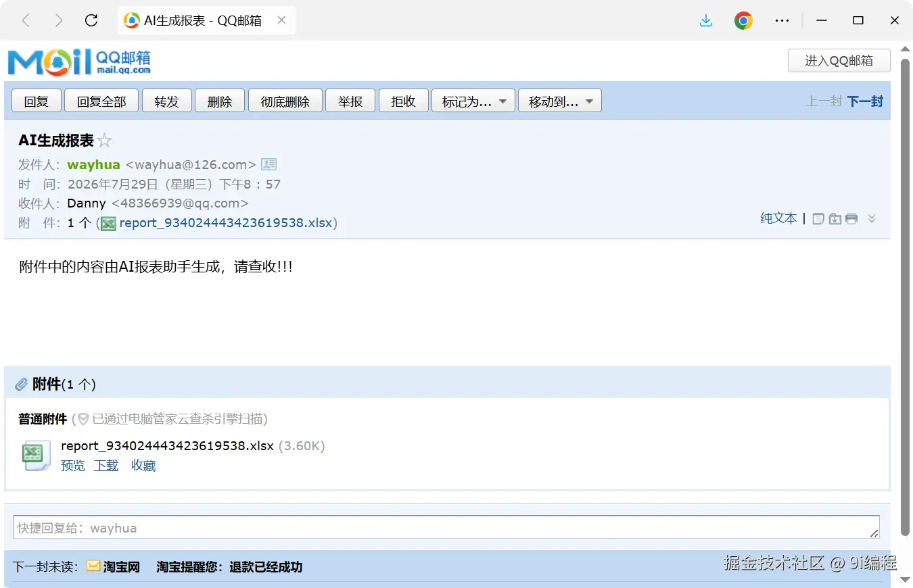913x588 pixels.
Task: Open the browser three-dots menu
Action: [782, 20]
